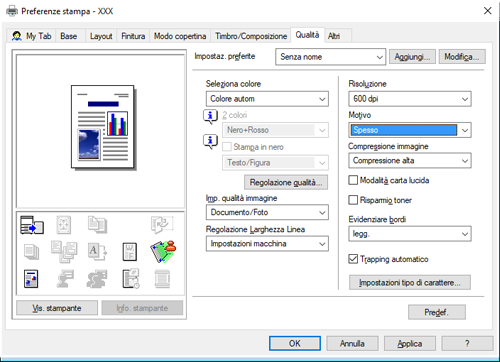Click the greyed multiple scattered pages icon

coord(64,252)
